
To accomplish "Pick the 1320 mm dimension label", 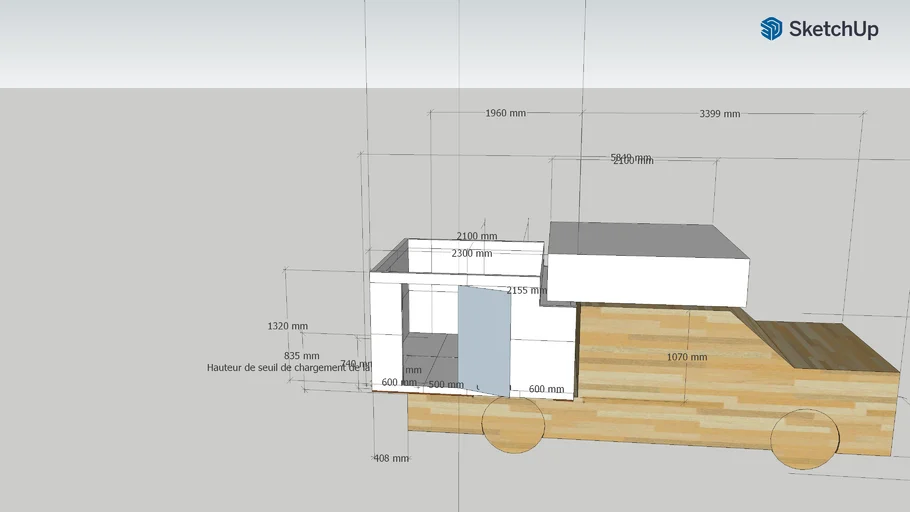I will coord(288,326).
